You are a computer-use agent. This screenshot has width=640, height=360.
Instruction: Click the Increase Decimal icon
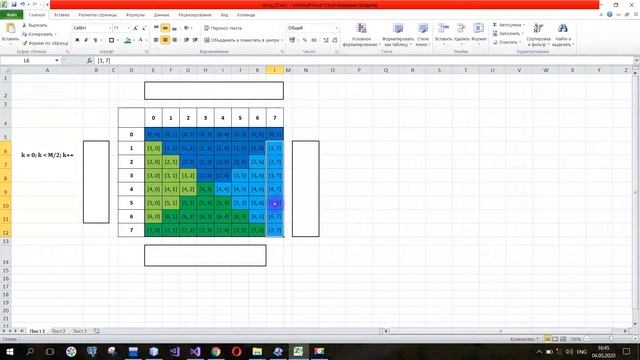tap(326, 40)
